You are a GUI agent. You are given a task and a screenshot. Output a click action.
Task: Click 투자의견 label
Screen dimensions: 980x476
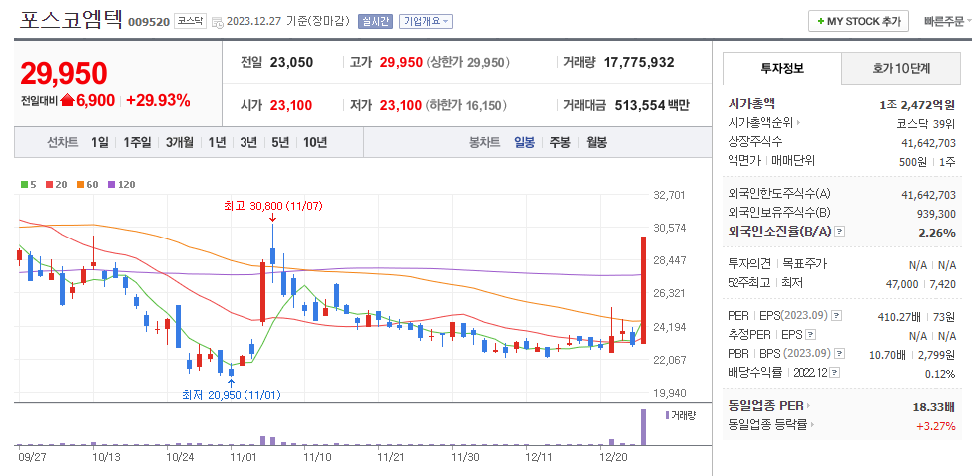(750, 264)
